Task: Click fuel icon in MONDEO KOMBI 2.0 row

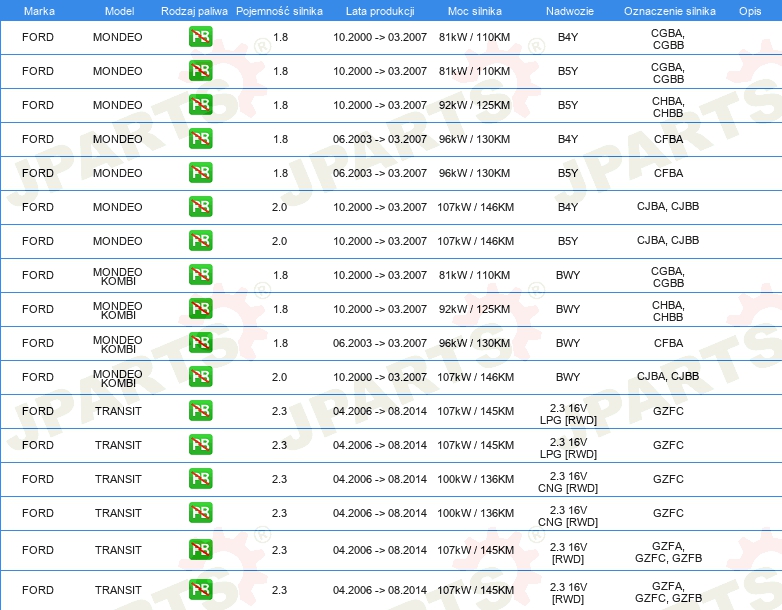Action: tap(200, 376)
